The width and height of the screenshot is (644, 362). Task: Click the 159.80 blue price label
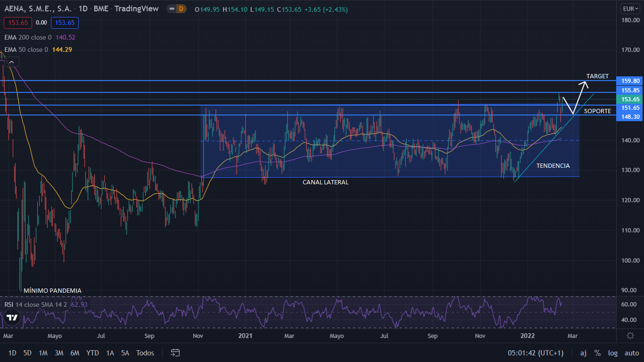tap(630, 81)
